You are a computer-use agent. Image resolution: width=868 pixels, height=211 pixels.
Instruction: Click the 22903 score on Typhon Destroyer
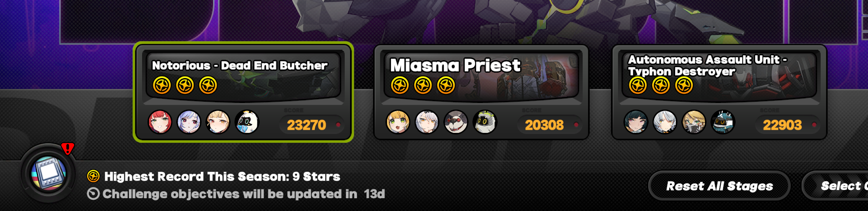point(782,125)
